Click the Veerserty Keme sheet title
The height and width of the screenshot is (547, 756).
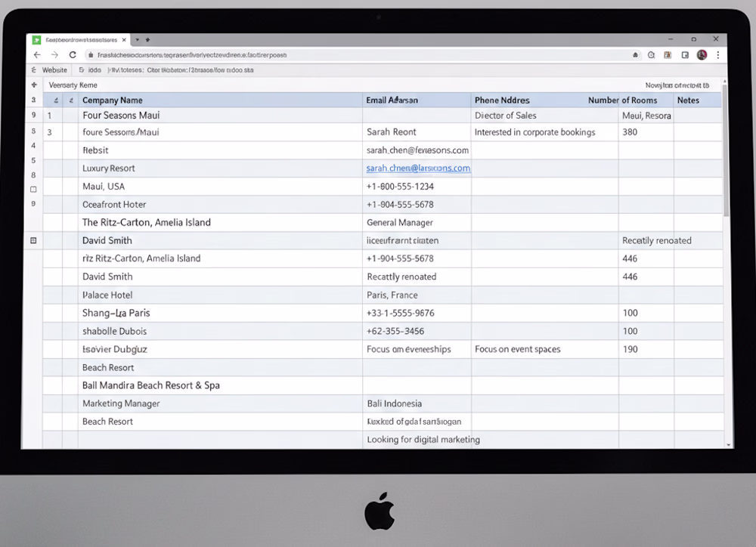click(73, 85)
